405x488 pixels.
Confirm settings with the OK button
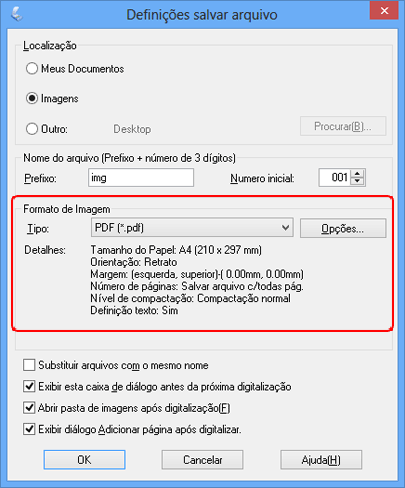pos(84,460)
